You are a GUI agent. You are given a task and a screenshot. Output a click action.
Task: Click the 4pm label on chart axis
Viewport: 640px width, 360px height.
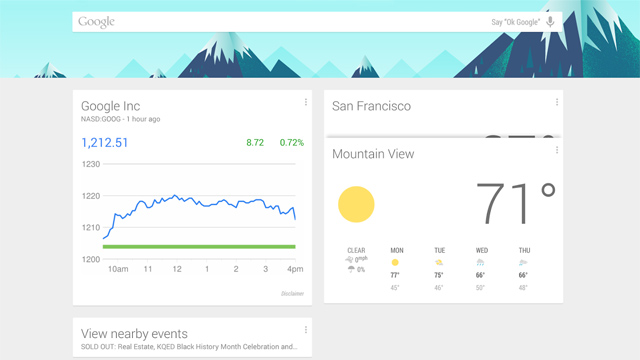(x=295, y=269)
